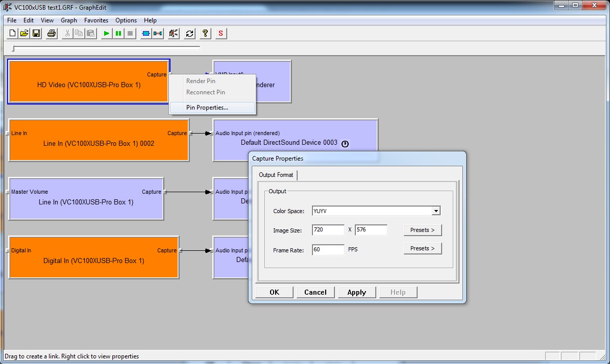Open the Graph menu
The image size is (610, 364).
tap(69, 20)
